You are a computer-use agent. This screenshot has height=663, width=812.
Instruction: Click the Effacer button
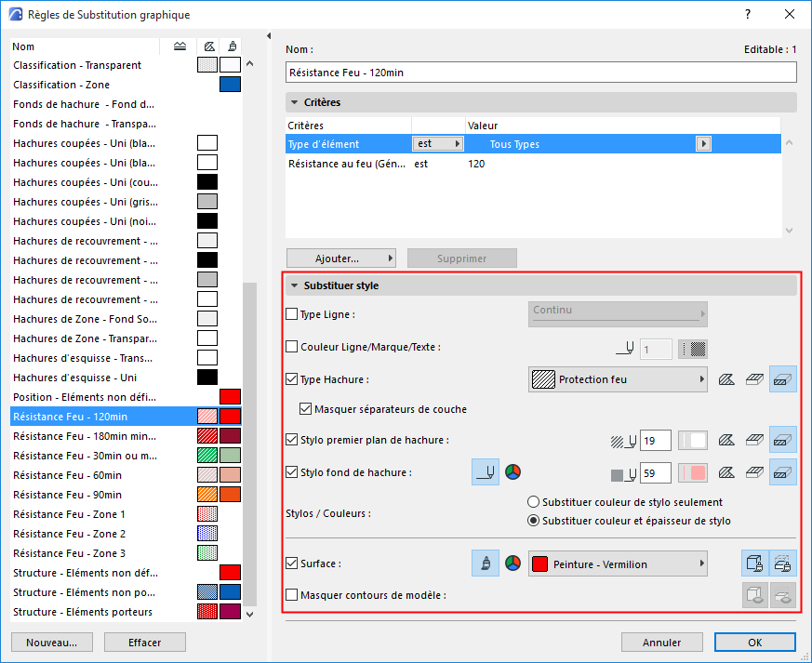[x=145, y=643]
